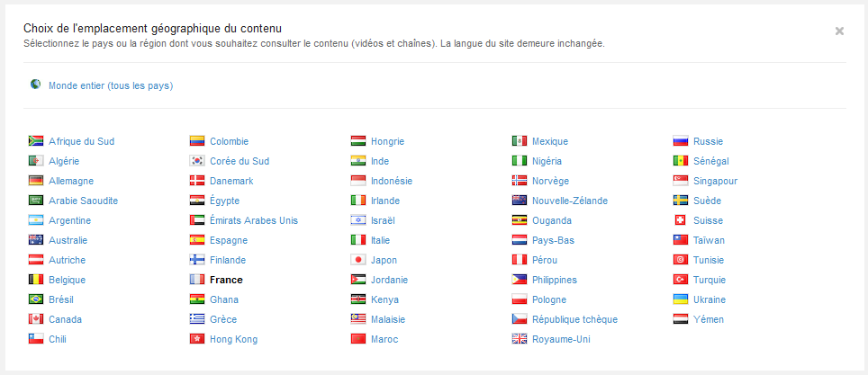Click the Japan flag icon
868x375 pixels.
pyautogui.click(x=358, y=260)
